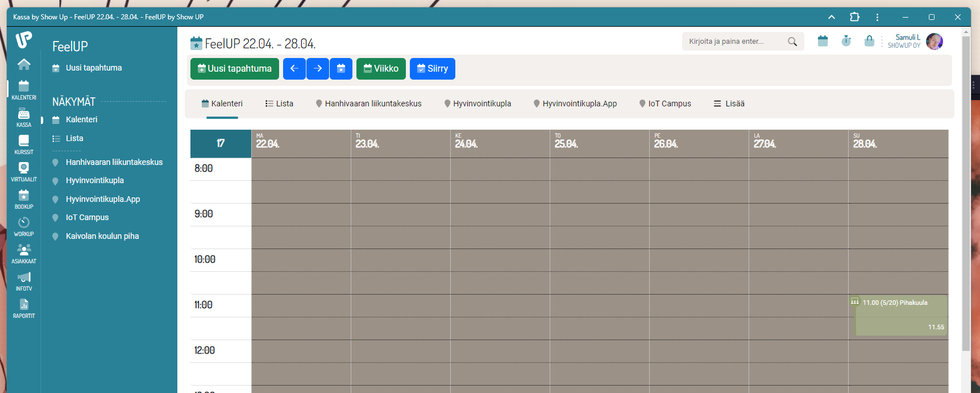Go to next week with right arrow
Image resolution: width=980 pixels, height=393 pixels.
pos(318,69)
